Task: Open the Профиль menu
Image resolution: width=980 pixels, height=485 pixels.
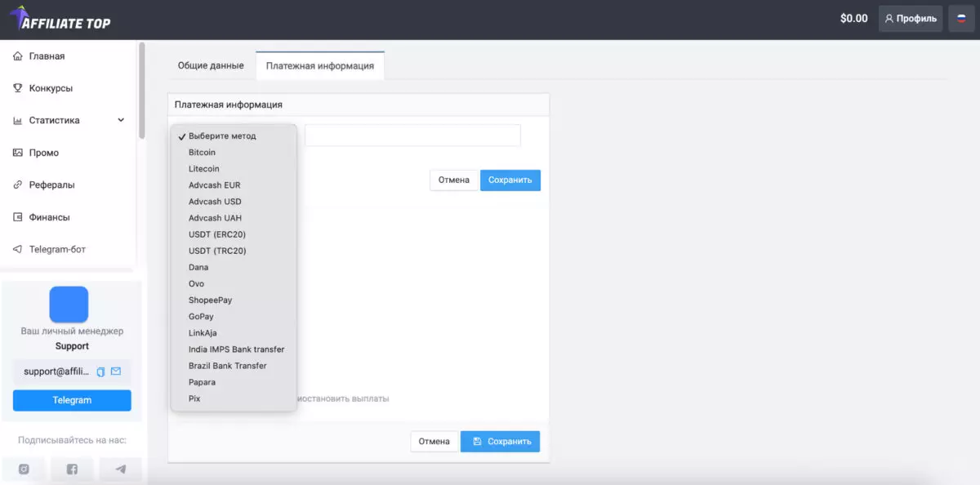Action: (911, 18)
